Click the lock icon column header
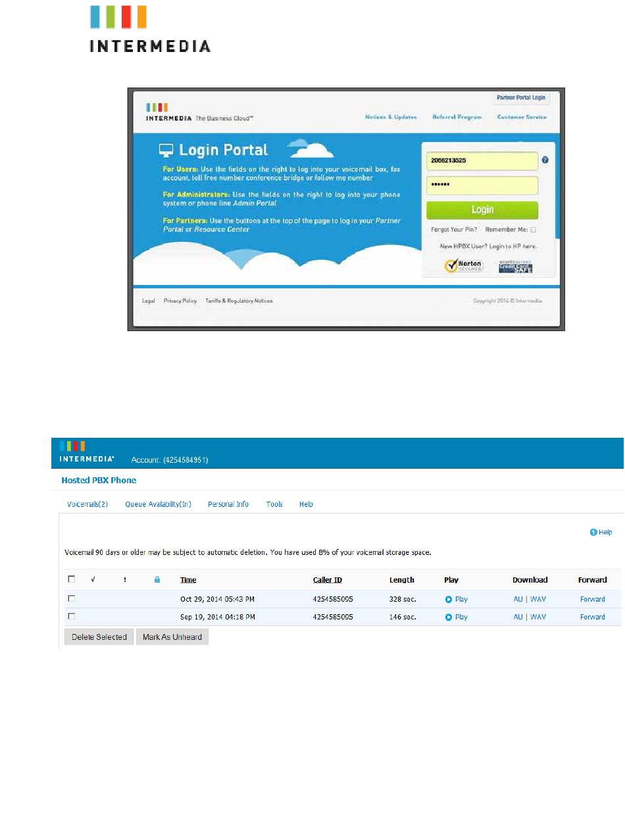625x840 pixels. pos(157,580)
